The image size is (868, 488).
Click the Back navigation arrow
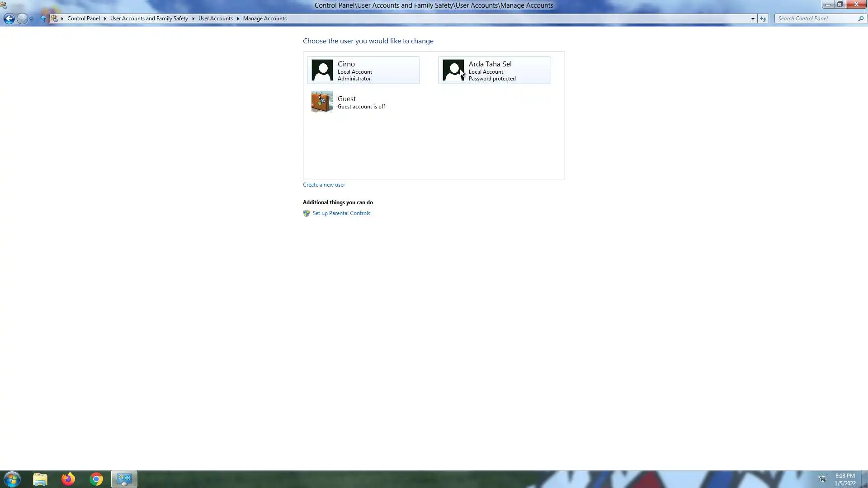pyautogui.click(x=9, y=19)
